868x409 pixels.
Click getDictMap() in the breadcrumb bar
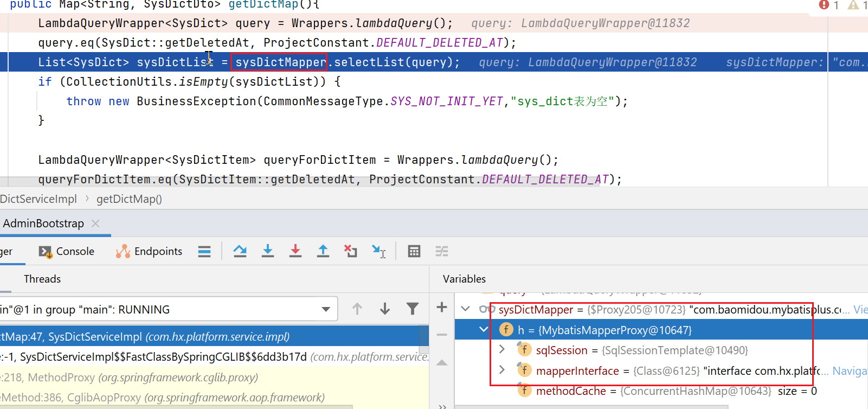pyautogui.click(x=129, y=199)
